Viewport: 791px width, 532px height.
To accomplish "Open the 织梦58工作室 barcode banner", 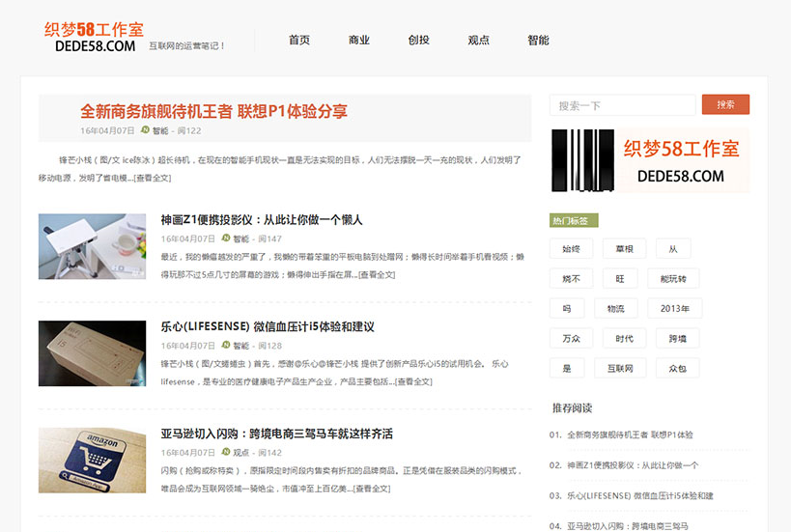I will pyautogui.click(x=650, y=160).
